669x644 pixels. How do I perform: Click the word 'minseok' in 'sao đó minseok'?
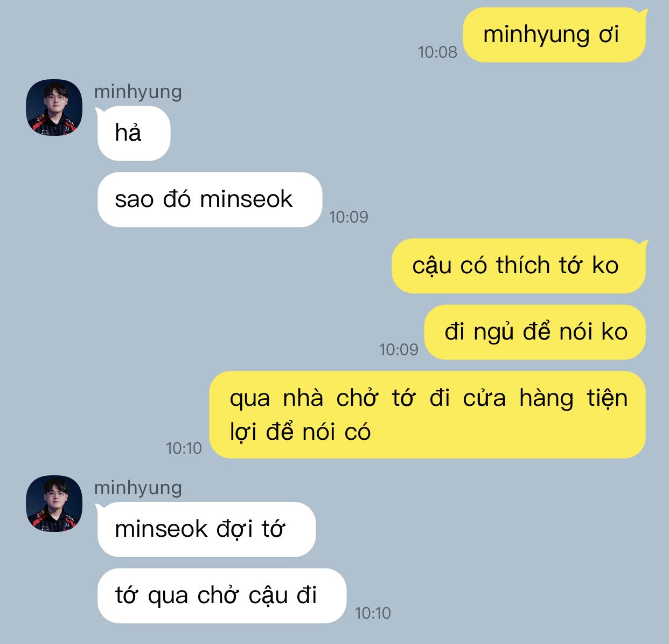pyautogui.click(x=246, y=199)
